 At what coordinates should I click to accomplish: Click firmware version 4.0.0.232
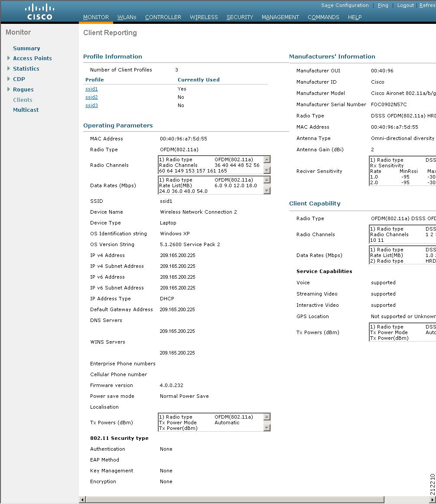[x=171, y=385]
